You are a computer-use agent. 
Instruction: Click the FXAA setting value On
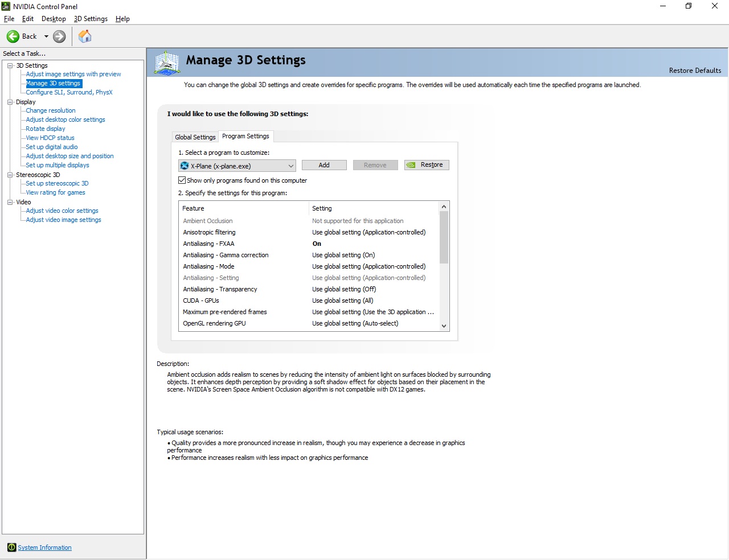(x=317, y=244)
